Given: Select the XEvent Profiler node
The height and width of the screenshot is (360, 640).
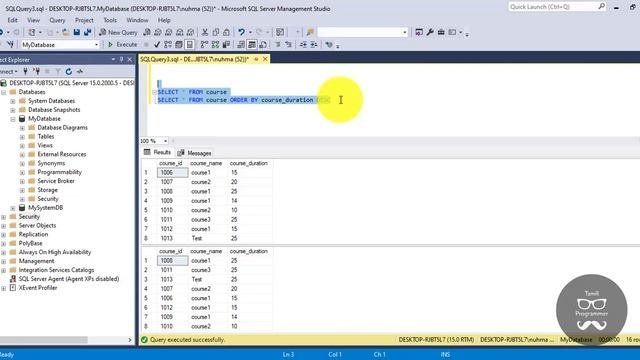Looking at the screenshot, I should [x=38, y=288].
